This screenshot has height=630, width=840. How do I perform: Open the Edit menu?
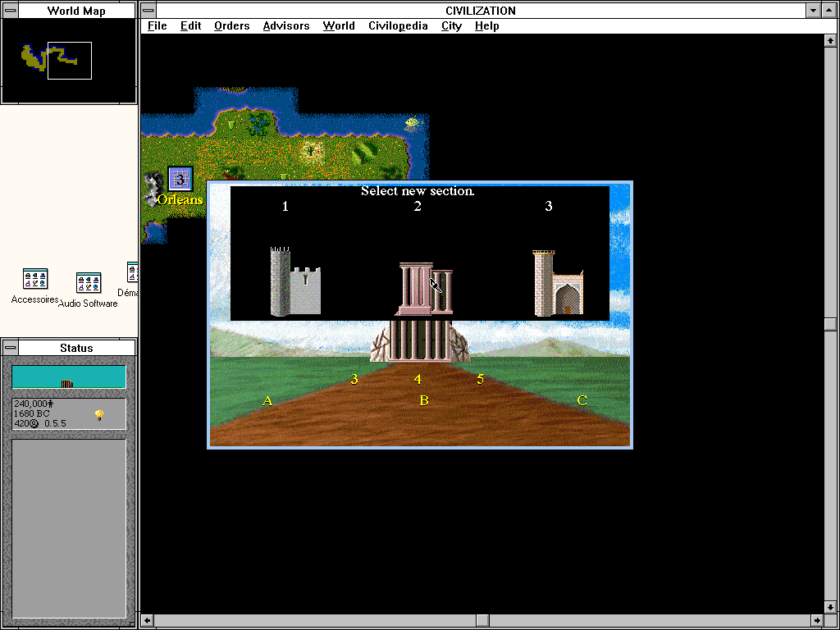(190, 25)
